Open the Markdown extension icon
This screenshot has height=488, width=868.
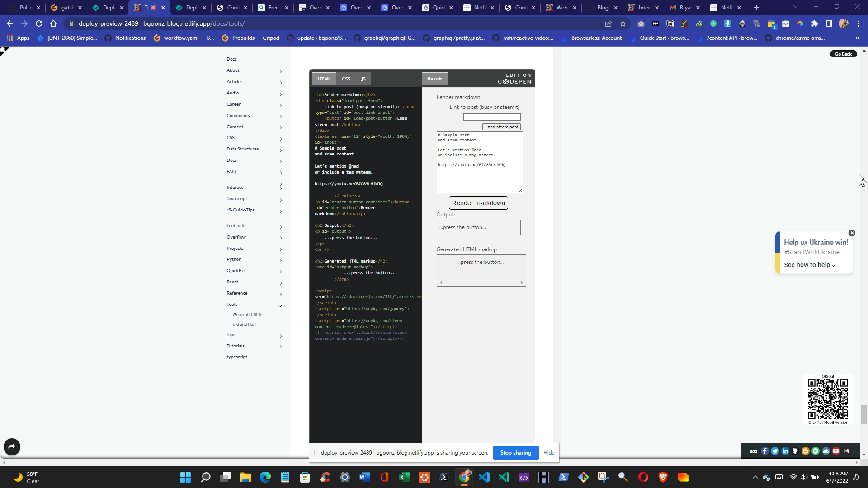[656, 23]
